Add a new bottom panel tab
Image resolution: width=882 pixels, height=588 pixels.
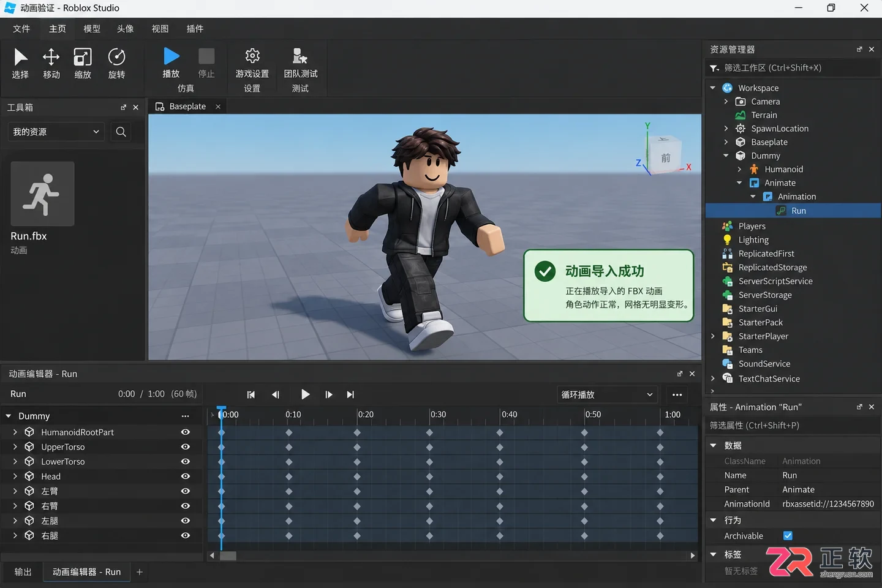140,572
